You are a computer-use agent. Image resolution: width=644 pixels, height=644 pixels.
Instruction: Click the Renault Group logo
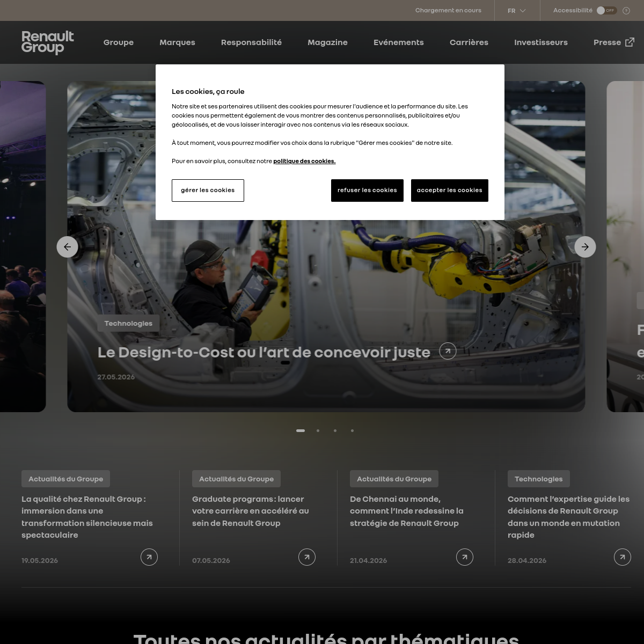48,42
